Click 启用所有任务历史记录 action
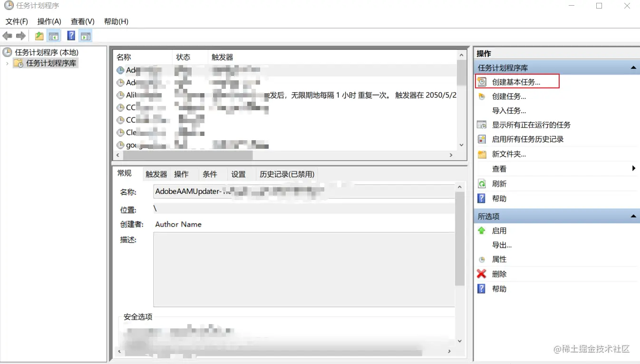Viewport: 640px width, 364px height. [528, 139]
